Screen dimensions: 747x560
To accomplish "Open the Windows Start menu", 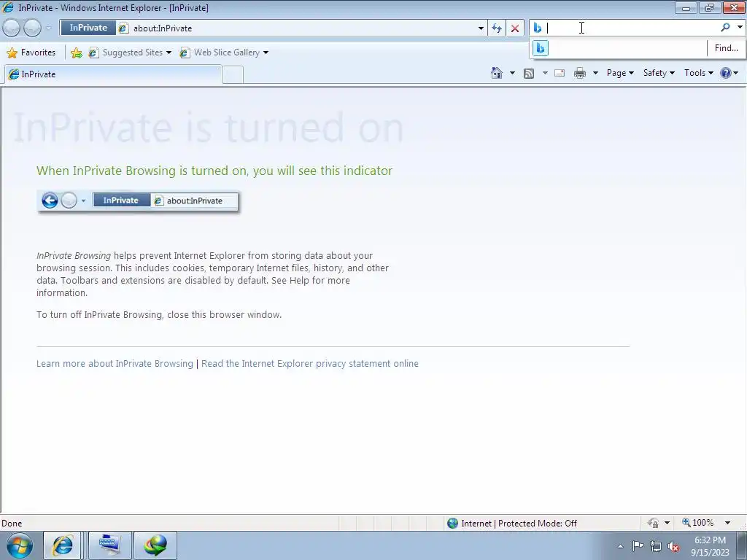I will 19,545.
